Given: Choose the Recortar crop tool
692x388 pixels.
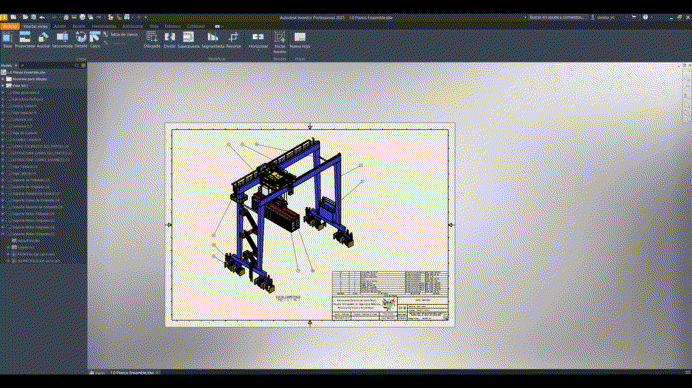Looking at the screenshot, I should click(x=233, y=39).
